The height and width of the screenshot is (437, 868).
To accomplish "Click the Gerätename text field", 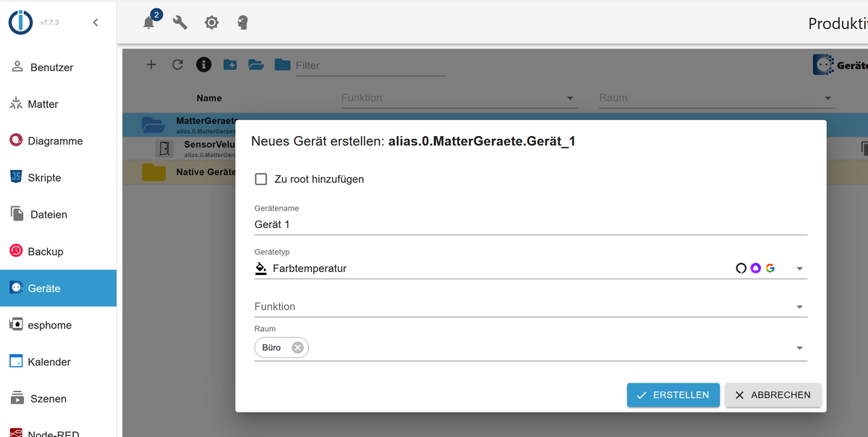I will click(529, 224).
